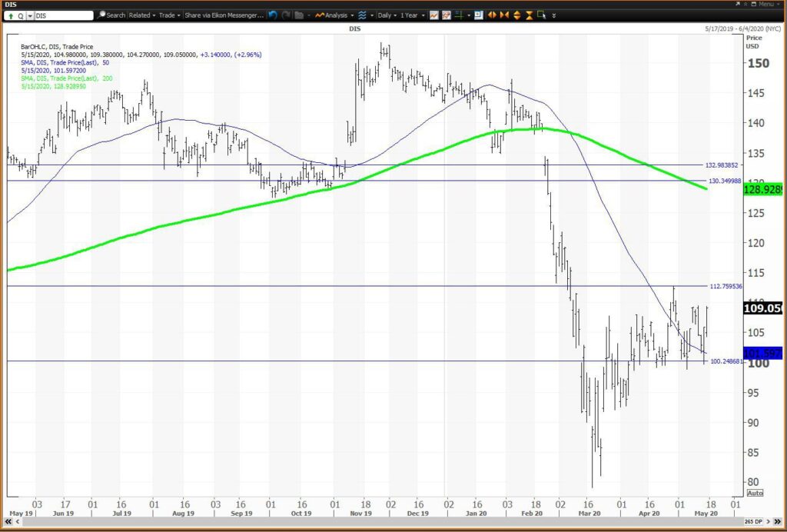
Task: Click Share via Eikon Messenger
Action: pyautogui.click(x=224, y=15)
